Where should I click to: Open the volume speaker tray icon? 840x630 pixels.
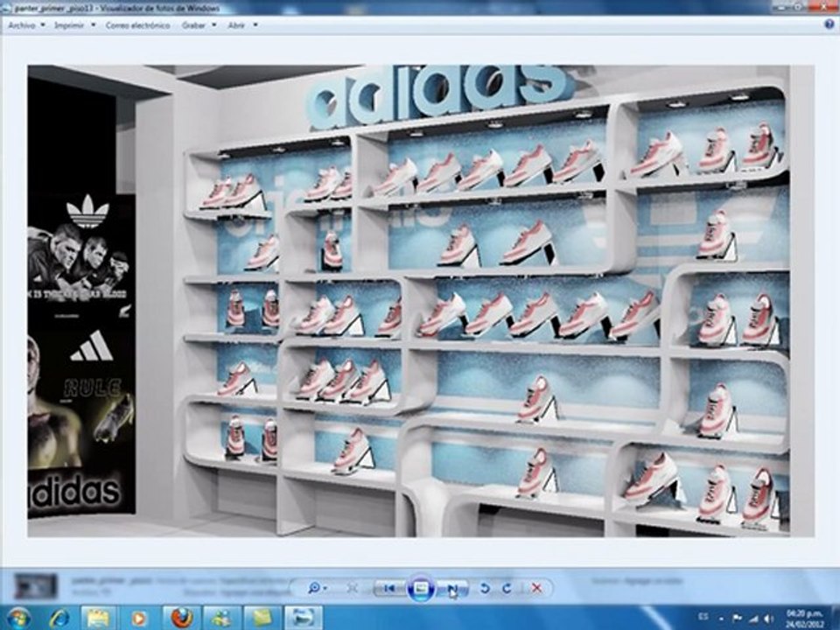coord(769,619)
